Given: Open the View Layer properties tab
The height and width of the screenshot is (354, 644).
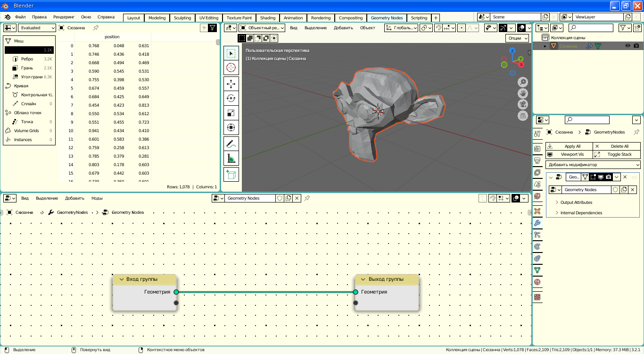Looking at the screenshot, I should 537,172.
